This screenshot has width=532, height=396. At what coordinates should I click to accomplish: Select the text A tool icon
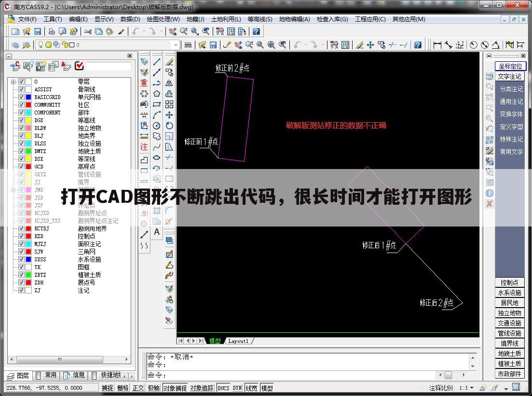[156, 232]
